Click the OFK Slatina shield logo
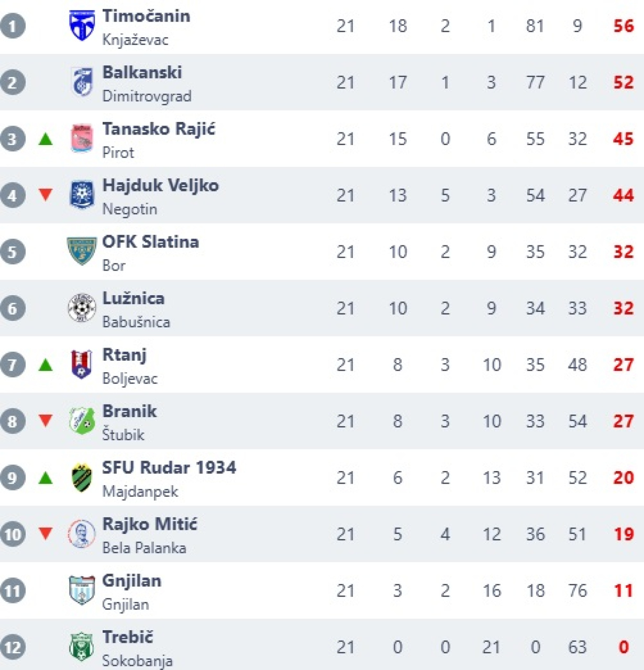The image size is (644, 670). tap(82, 251)
